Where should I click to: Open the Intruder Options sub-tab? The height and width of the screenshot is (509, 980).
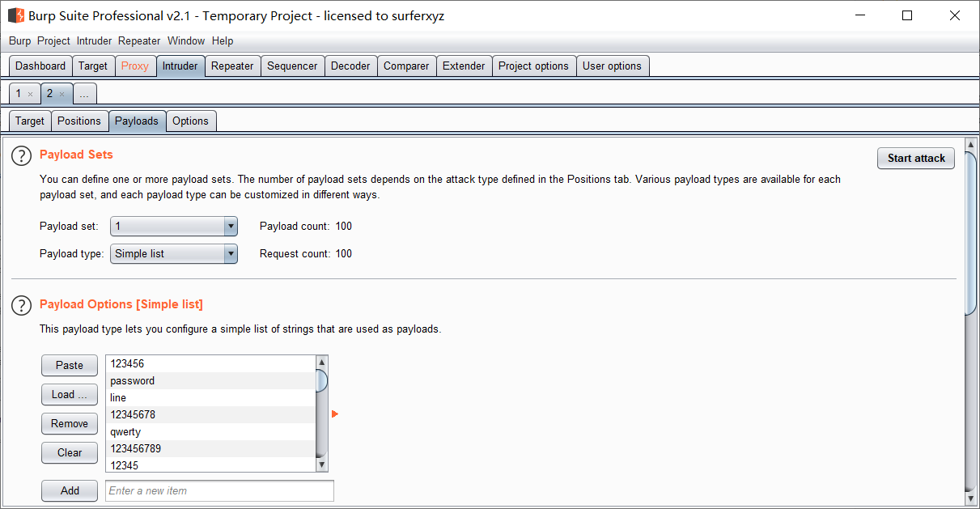(x=190, y=121)
